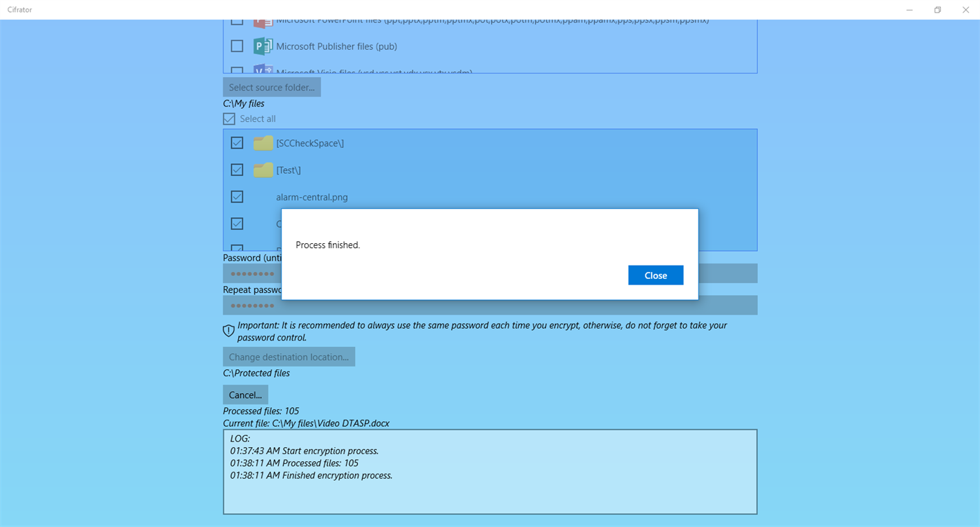Viewport: 980px width, 527px height.
Task: Close the Process finished dialog
Action: pos(655,275)
